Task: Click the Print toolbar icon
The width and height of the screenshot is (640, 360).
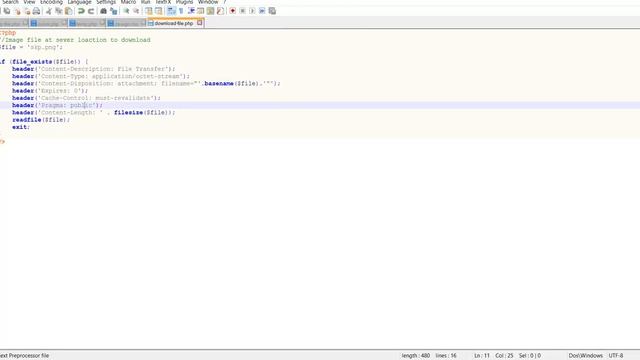Action: 36,11
